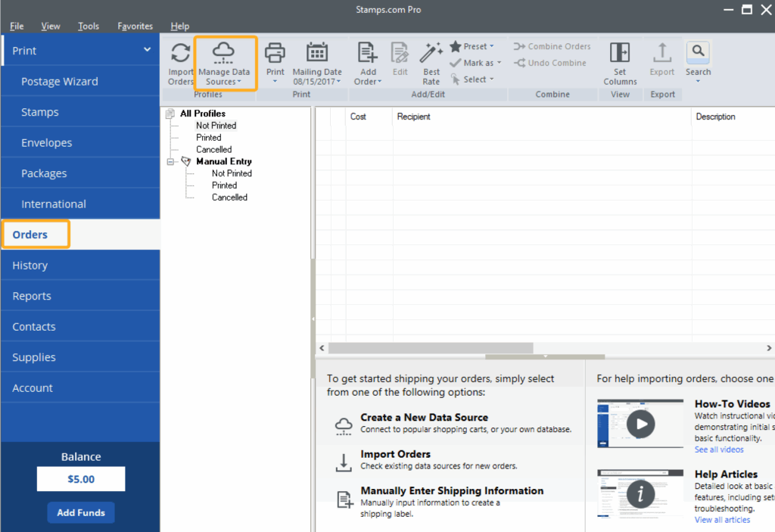Collapse the Manual Entry tree node

click(170, 161)
